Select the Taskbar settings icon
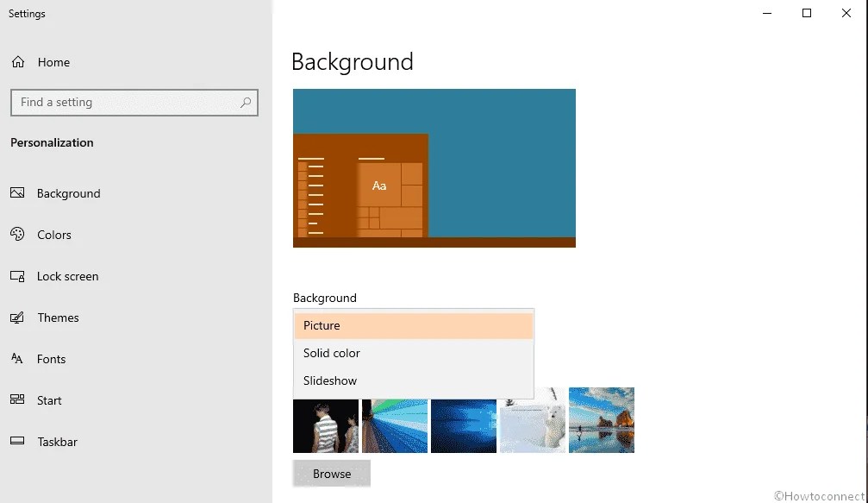 click(x=17, y=442)
